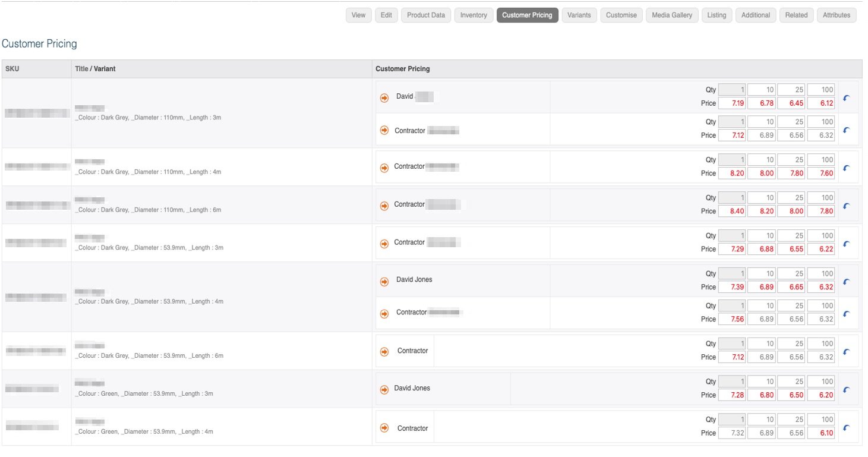This screenshot has width=868, height=457.
Task: Click the price field showing 7.39
Action: click(x=732, y=287)
